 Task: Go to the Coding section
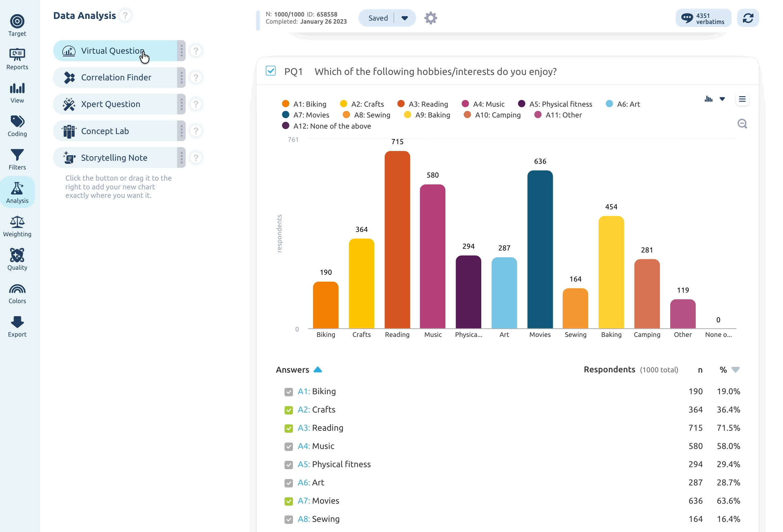coord(17,126)
